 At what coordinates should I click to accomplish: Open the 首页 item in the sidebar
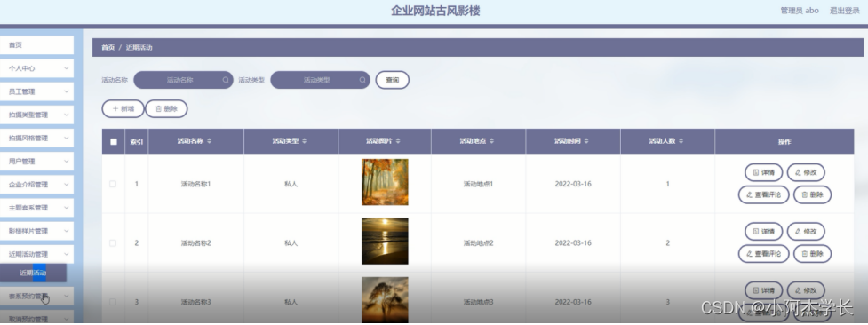(x=37, y=45)
